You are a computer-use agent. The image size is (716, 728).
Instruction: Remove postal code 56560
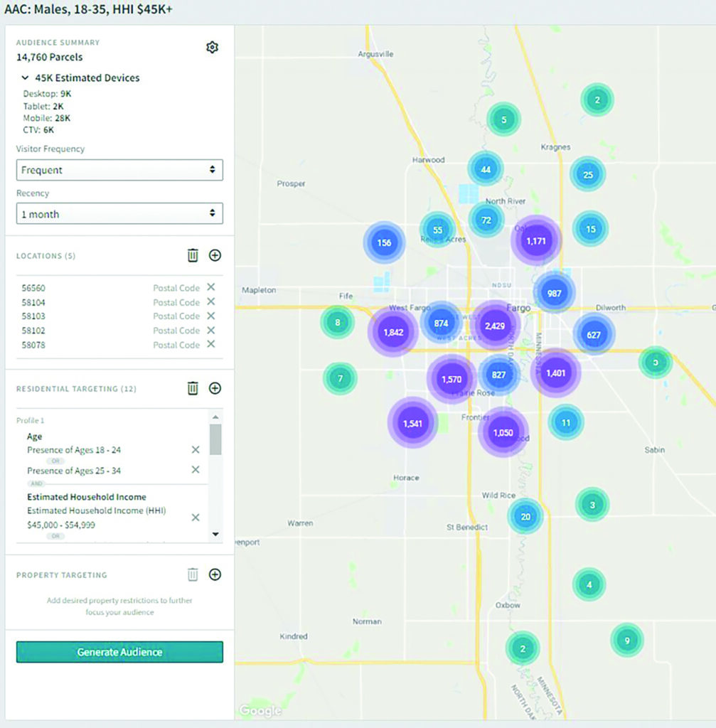(x=210, y=287)
